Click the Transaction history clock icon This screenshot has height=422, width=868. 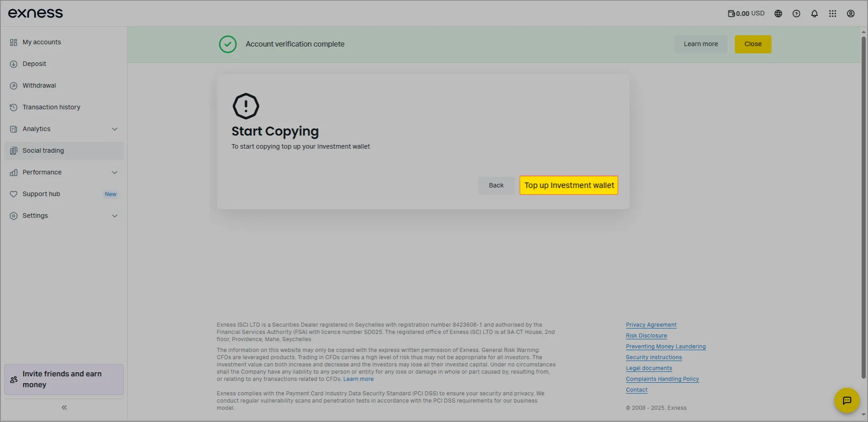pyautogui.click(x=14, y=107)
